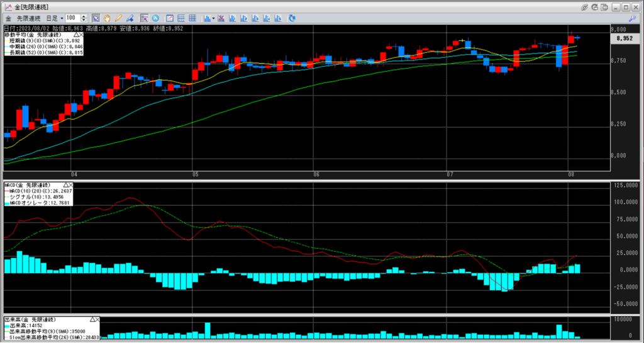Open the 日足 timeframe dropdown
This screenshot has height=343, width=644.
click(x=54, y=18)
